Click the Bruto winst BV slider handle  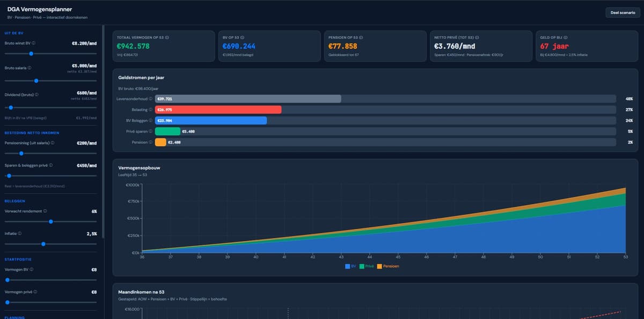point(31,54)
